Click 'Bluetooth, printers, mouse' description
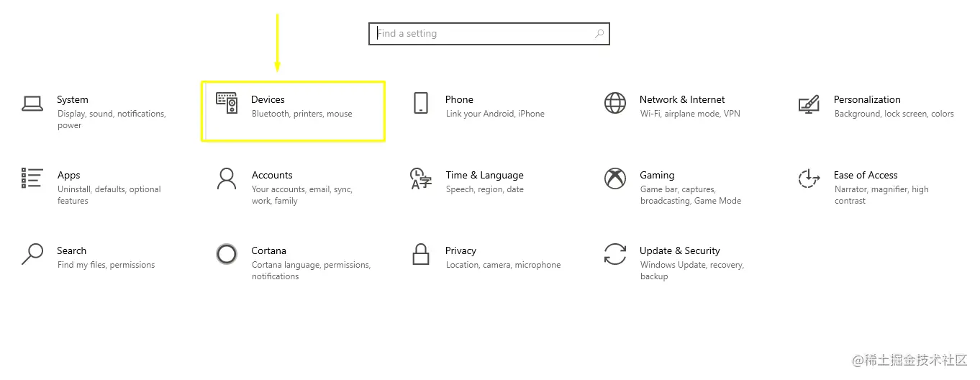The image size is (980, 380). [x=302, y=114]
